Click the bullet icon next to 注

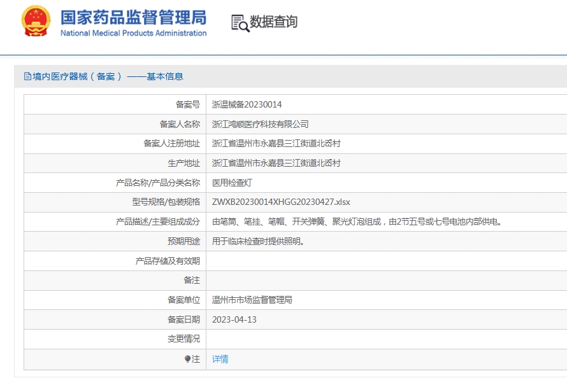187,359
